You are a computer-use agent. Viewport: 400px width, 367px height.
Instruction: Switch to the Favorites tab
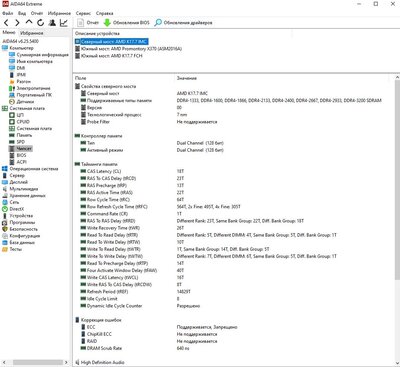pos(31,33)
